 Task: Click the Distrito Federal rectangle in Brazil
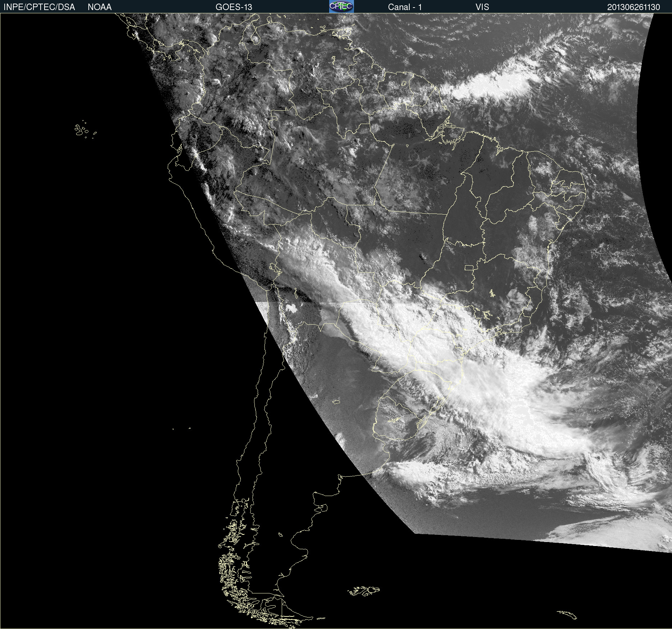tap(469, 268)
